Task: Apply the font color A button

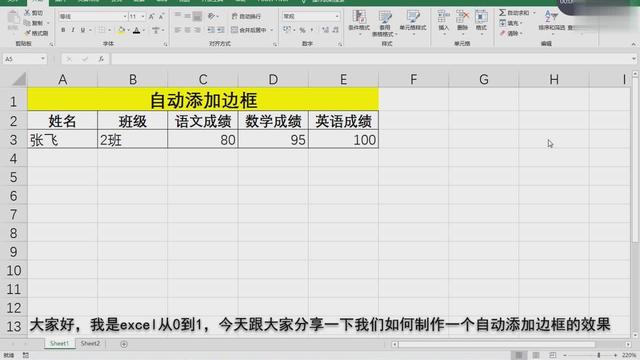Action: [137, 30]
